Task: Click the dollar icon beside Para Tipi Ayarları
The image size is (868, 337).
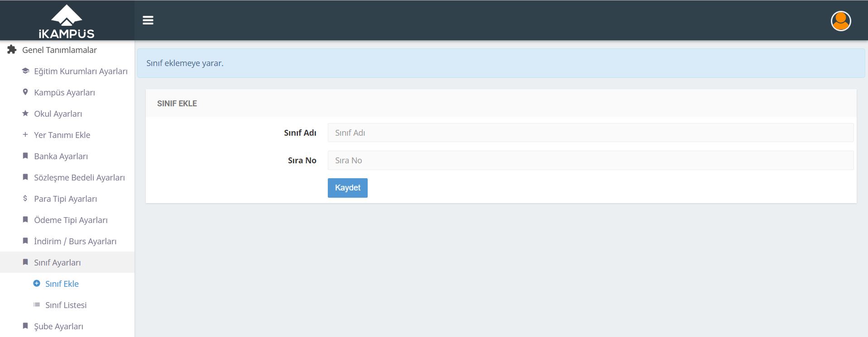Action: coord(25,198)
